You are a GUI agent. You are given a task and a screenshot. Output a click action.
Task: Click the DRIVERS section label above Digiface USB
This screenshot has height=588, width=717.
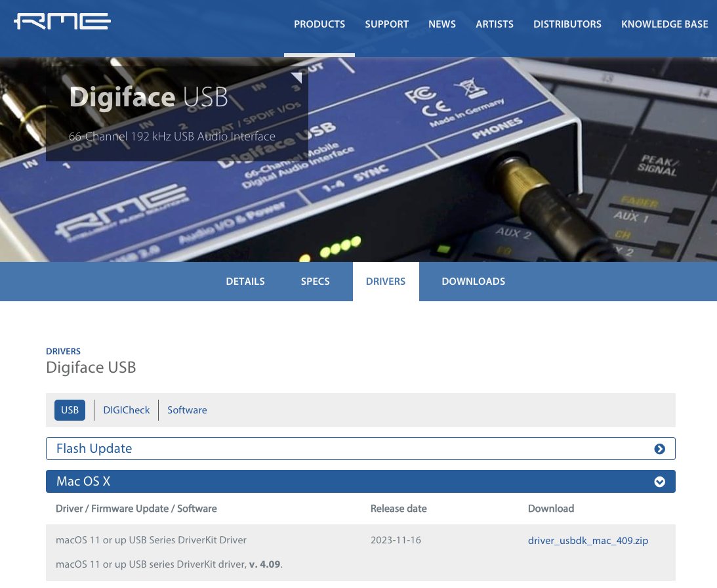click(63, 352)
